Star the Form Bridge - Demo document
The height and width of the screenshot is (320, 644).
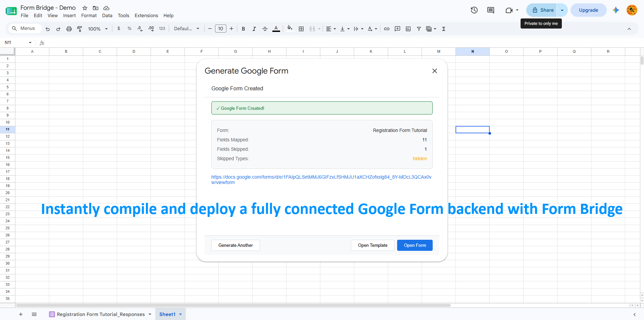click(85, 8)
